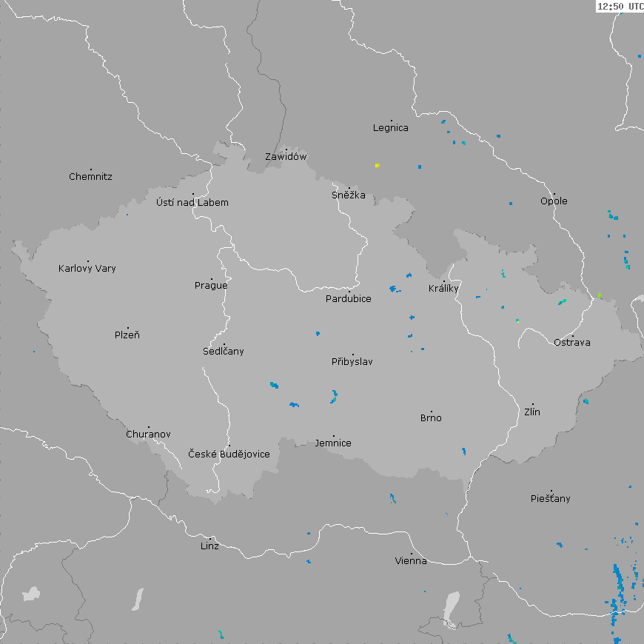644x644 pixels.
Task: Click the Opole city label
Action: [554, 201]
